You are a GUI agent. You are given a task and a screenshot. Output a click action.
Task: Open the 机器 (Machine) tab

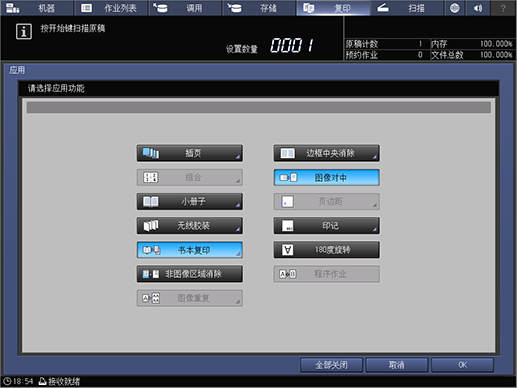37,8
